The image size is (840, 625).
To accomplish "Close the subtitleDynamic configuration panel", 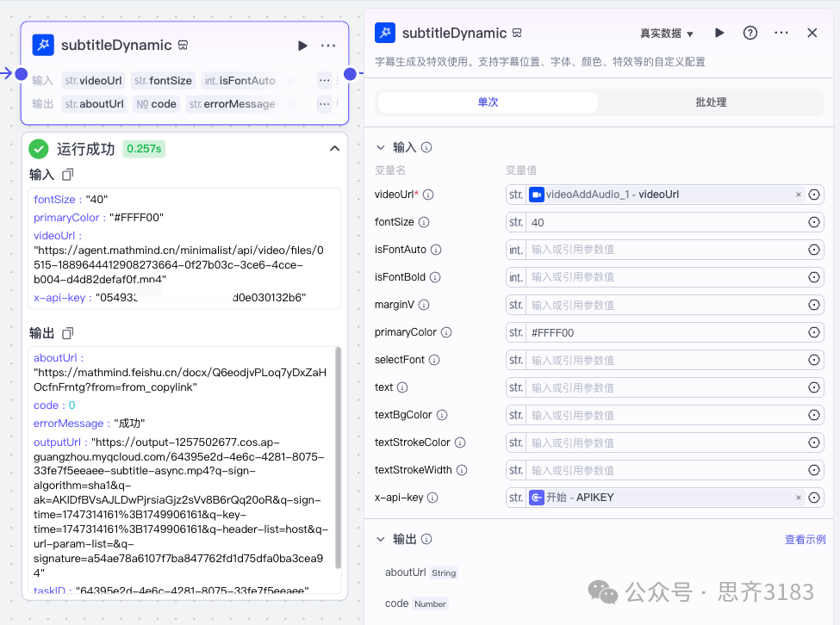I will tap(812, 34).
